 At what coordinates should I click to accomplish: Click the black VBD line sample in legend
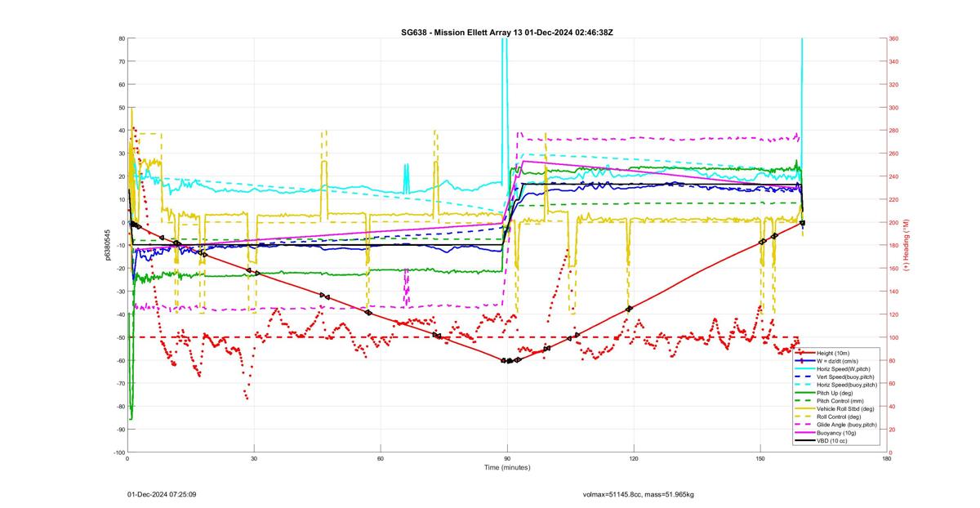pos(805,441)
